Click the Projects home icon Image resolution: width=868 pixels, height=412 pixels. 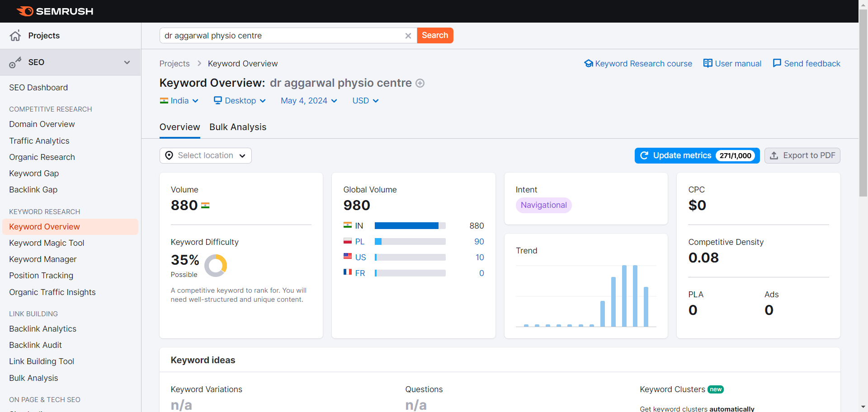pyautogui.click(x=15, y=36)
